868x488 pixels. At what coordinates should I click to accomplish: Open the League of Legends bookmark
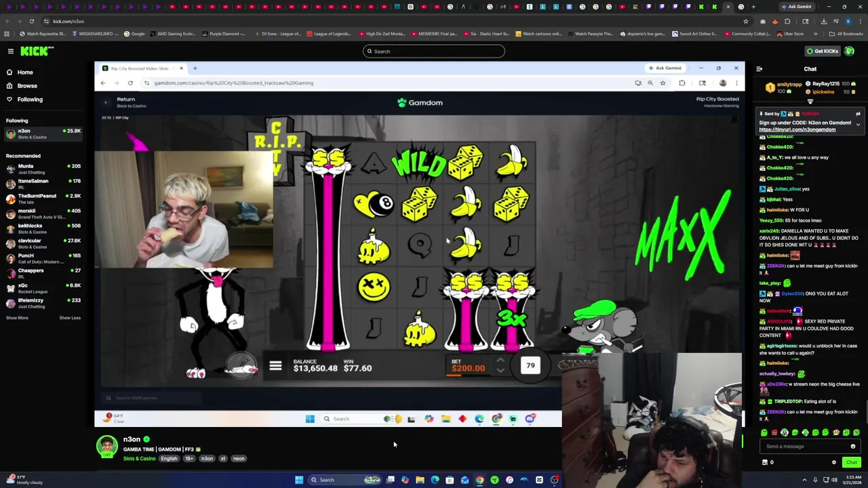coord(329,34)
